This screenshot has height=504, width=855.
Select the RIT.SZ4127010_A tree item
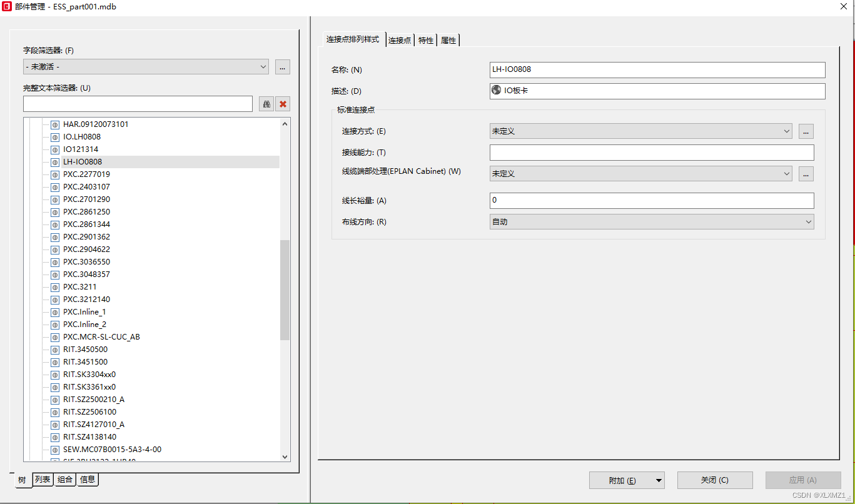[94, 425]
